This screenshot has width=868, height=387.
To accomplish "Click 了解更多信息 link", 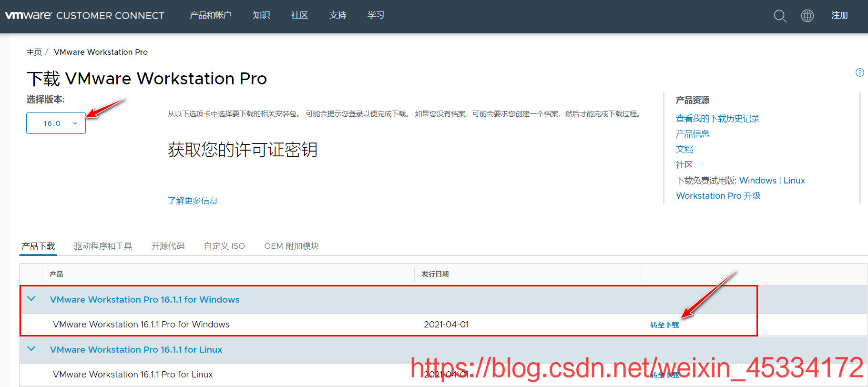I will (193, 201).
